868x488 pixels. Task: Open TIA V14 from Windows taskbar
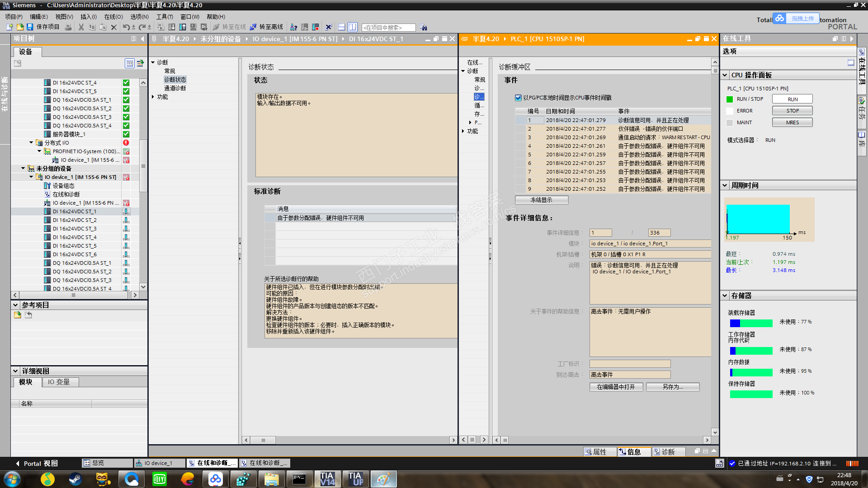[x=327, y=479]
